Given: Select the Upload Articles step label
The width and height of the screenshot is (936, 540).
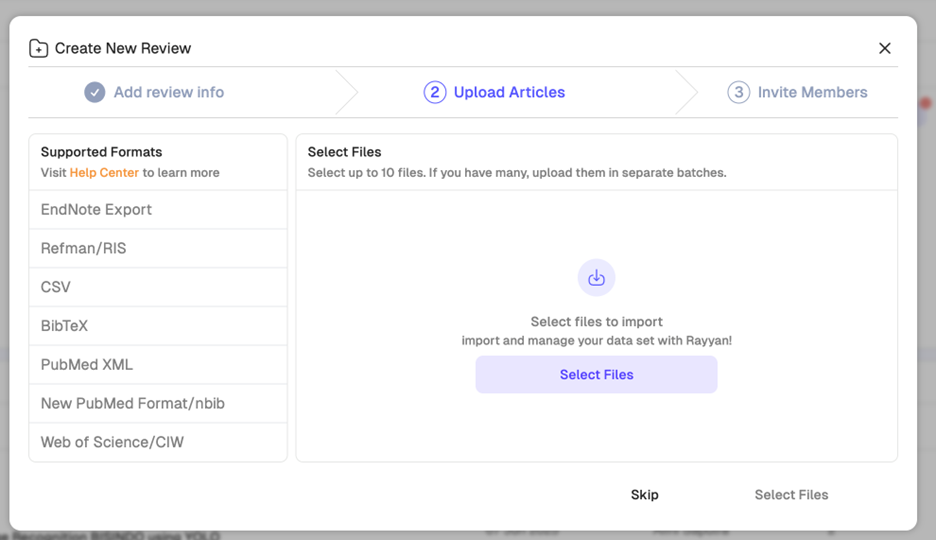Looking at the screenshot, I should pyautogui.click(x=509, y=92).
